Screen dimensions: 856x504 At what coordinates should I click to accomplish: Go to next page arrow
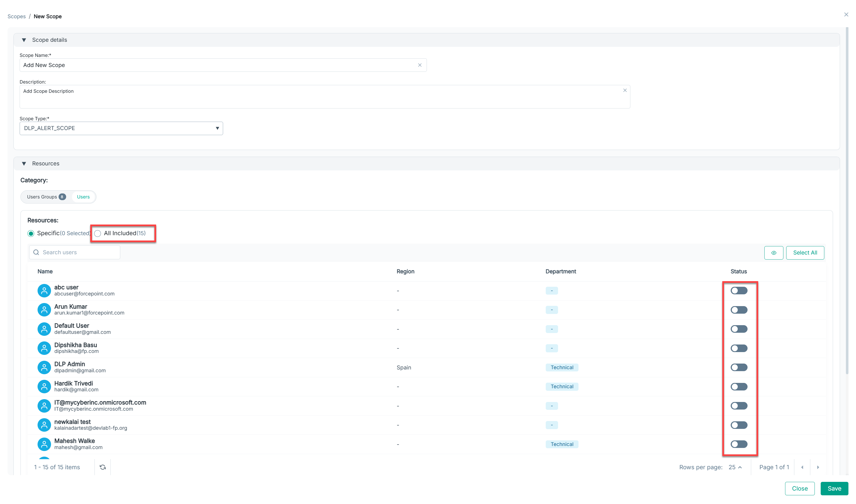click(x=818, y=467)
